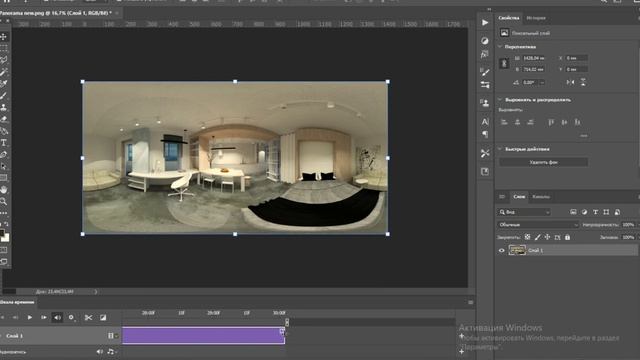
Task: Toggle lock all padlock
Action: pos(567,237)
